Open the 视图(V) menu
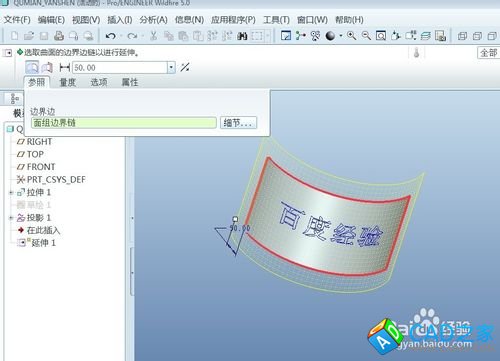500x361 pixels. (86, 20)
